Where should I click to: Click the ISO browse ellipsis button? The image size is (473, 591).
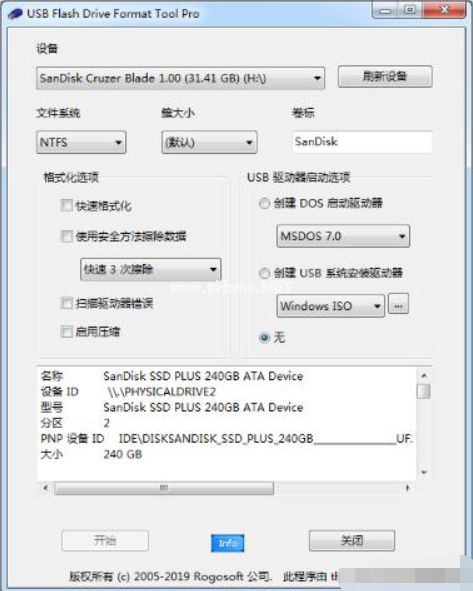(x=398, y=305)
